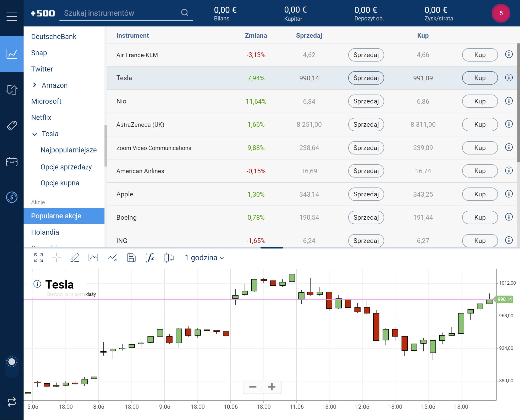Select the pencil drawing tool
Screen dimensions: 520x420
point(75,258)
